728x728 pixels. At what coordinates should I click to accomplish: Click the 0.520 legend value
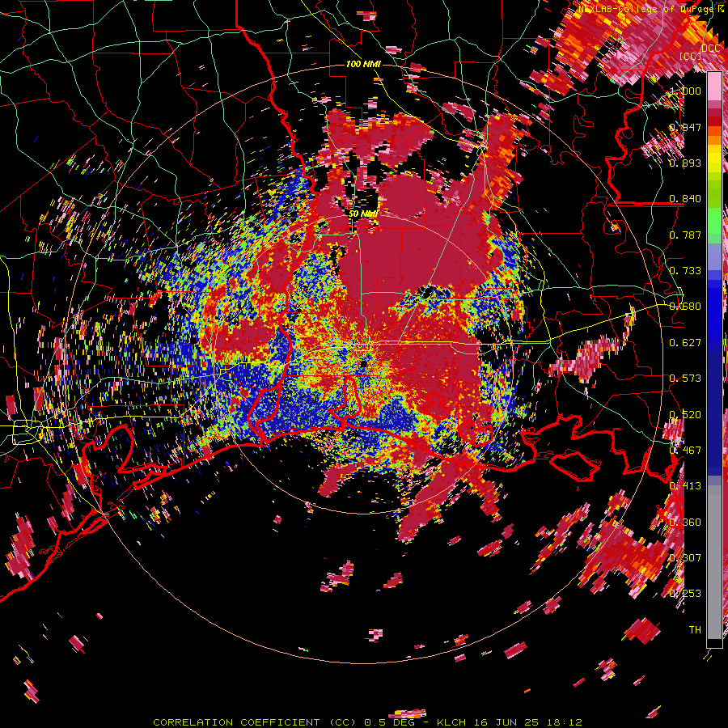pyautogui.click(x=685, y=415)
